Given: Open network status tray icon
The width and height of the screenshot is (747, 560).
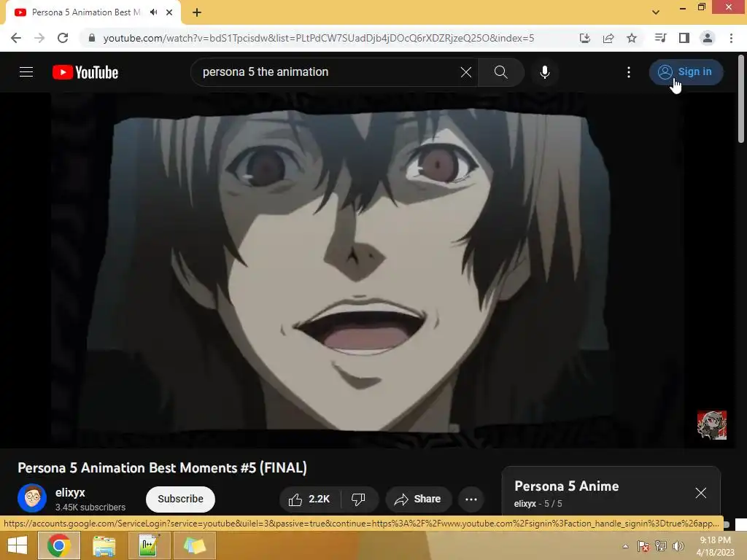Looking at the screenshot, I should [x=661, y=546].
